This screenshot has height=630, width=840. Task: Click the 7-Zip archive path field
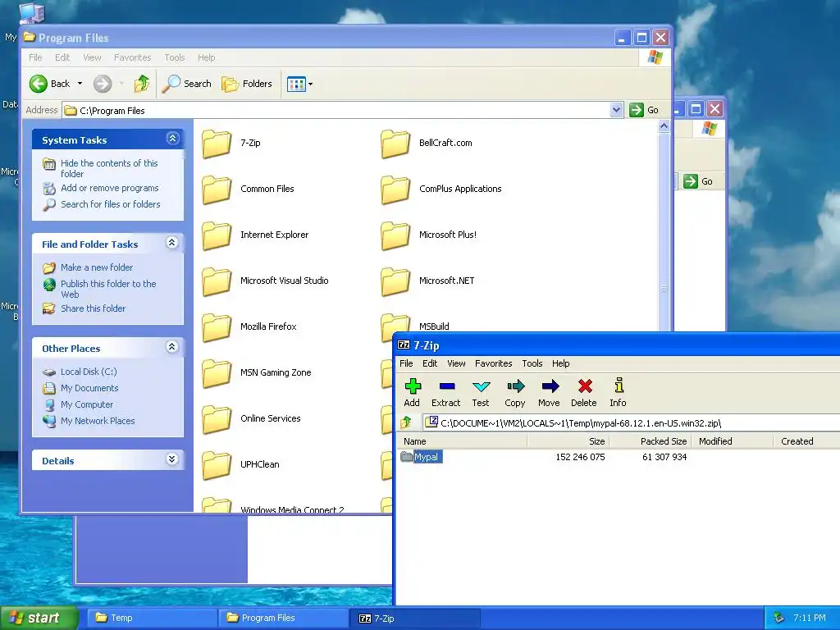(x=631, y=422)
